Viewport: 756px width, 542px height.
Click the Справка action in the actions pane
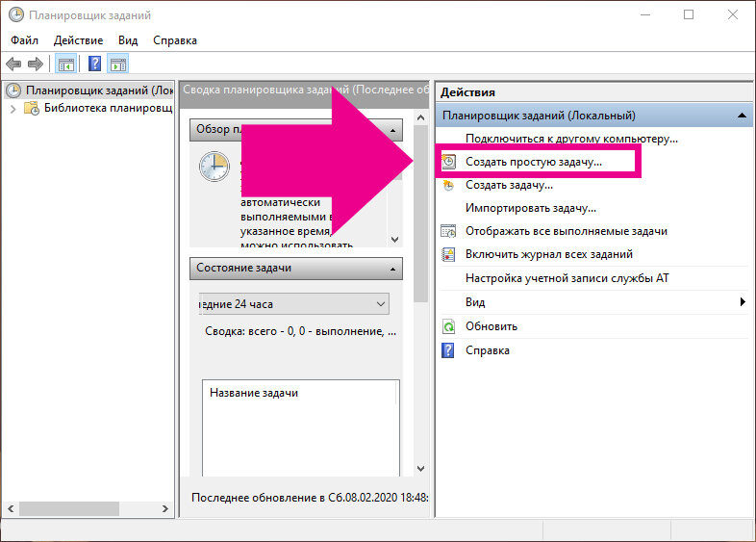(x=488, y=350)
